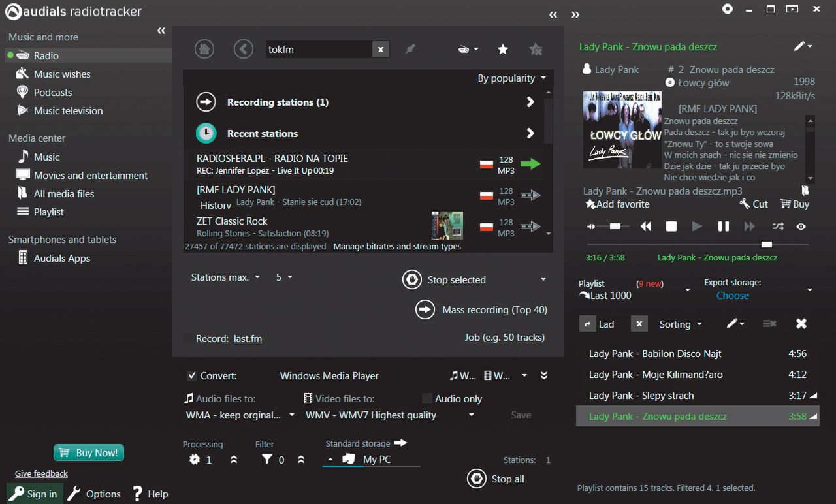Open the tag edit pencil in the player
This screenshot has width=836, height=504.
pos(803,46)
